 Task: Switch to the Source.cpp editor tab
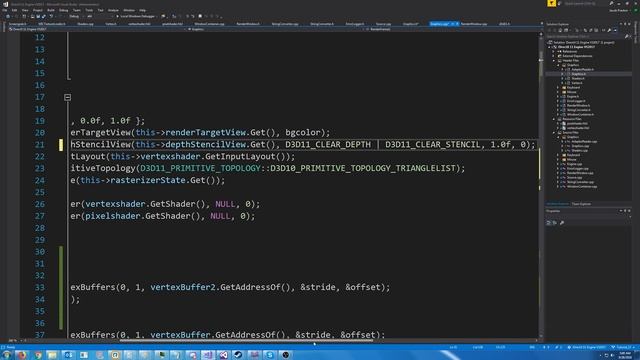pos(383,24)
